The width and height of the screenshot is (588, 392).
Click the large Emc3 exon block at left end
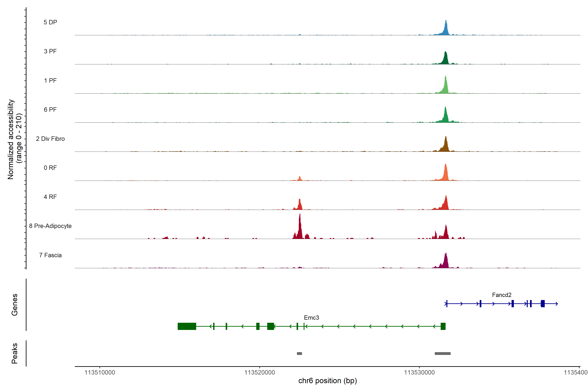(x=187, y=326)
